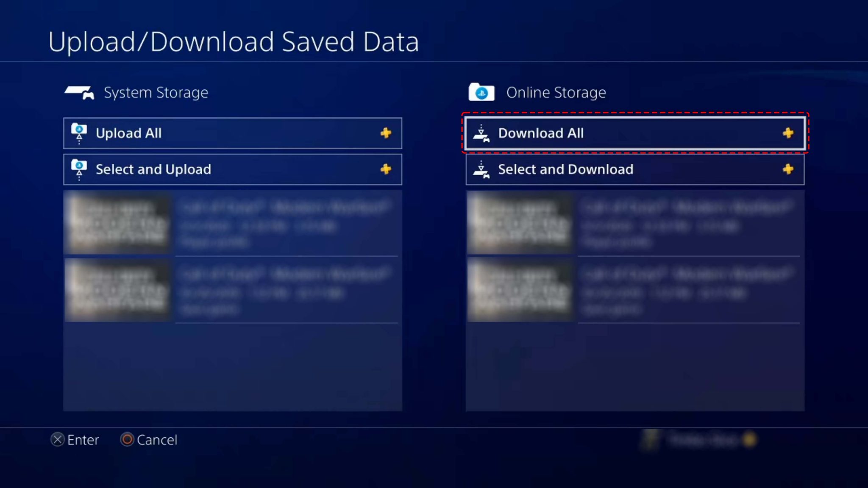Click the second blurred save entry in Online Storage
This screenshot has width=868, height=488.
[x=634, y=290]
